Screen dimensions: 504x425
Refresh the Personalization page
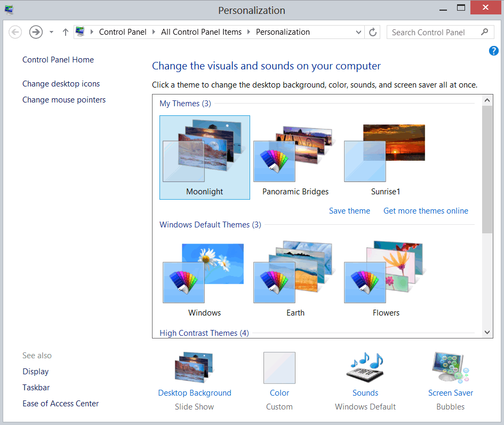click(x=373, y=32)
